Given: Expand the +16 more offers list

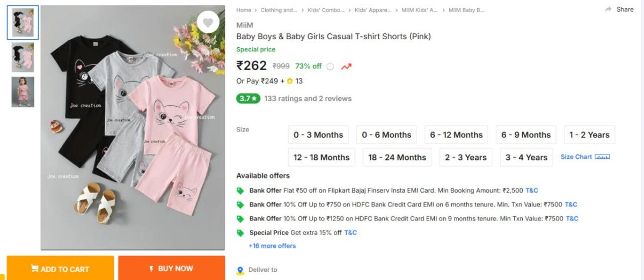Looking at the screenshot, I should point(272,246).
